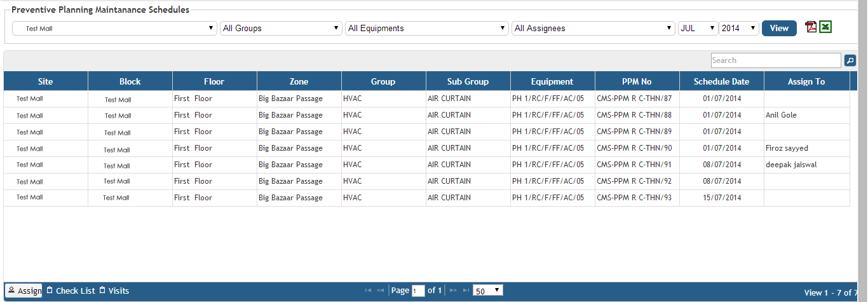Select row with PPM No CMS-PPM R C-THN/90

[634, 148]
